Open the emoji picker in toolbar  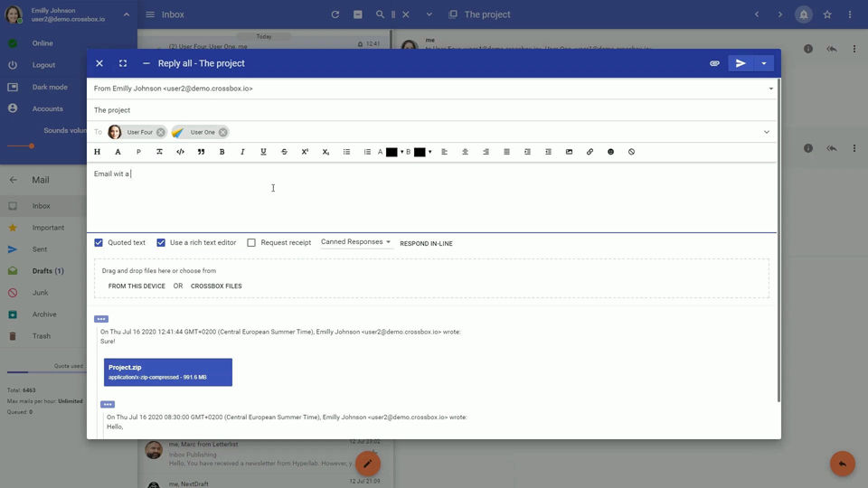[x=610, y=152]
